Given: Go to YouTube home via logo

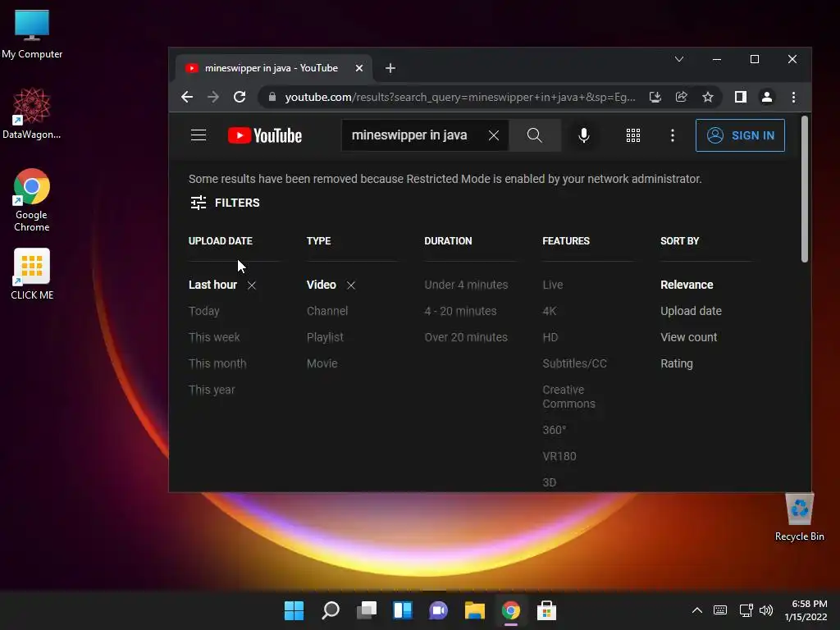Looking at the screenshot, I should [x=265, y=135].
